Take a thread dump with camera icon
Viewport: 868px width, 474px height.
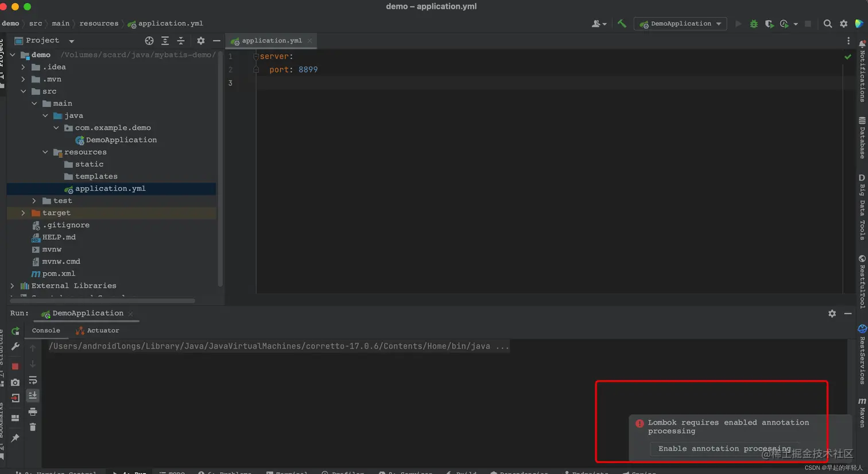tap(15, 382)
